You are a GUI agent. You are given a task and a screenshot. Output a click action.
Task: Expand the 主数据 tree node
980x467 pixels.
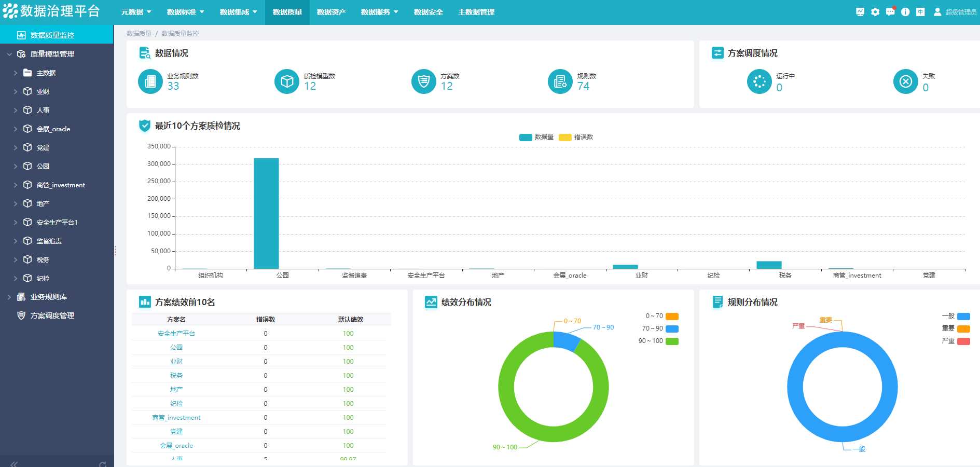click(x=16, y=73)
